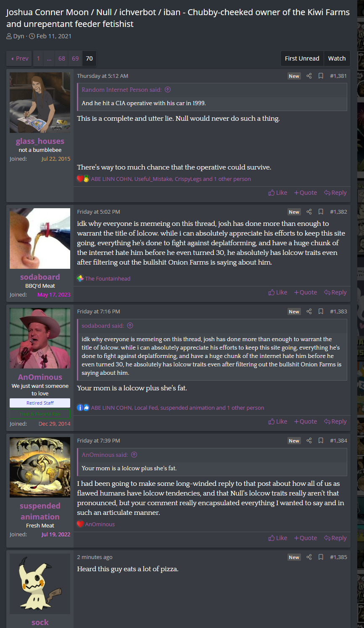Bookmark post #1,382
This screenshot has width=364, height=628.
pos(321,212)
